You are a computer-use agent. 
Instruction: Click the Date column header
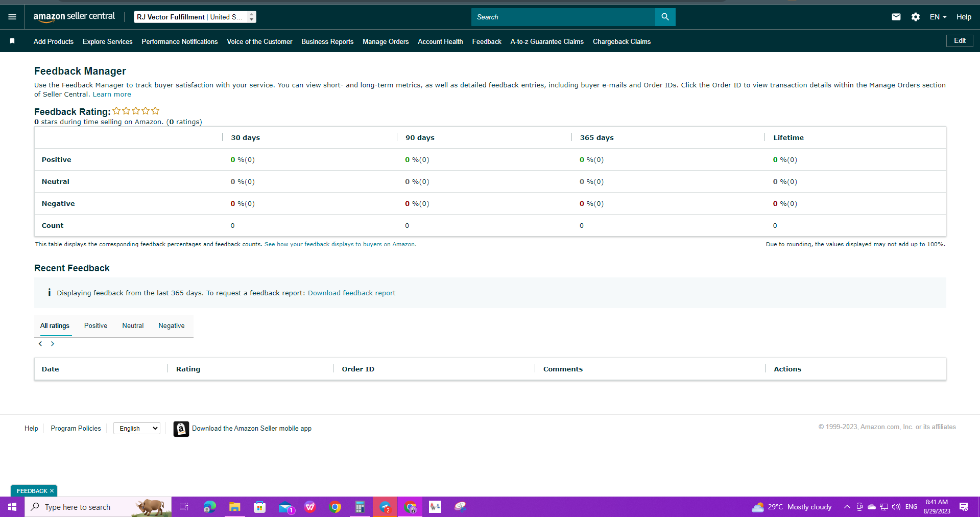coord(50,369)
